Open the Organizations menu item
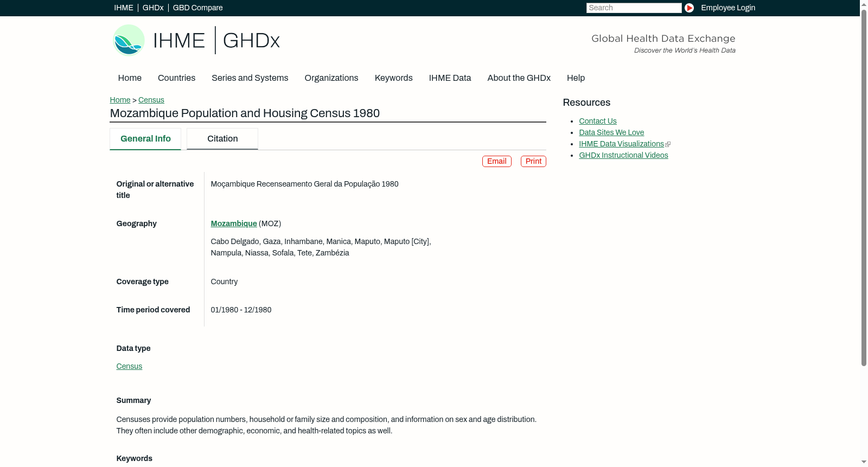 click(x=331, y=78)
